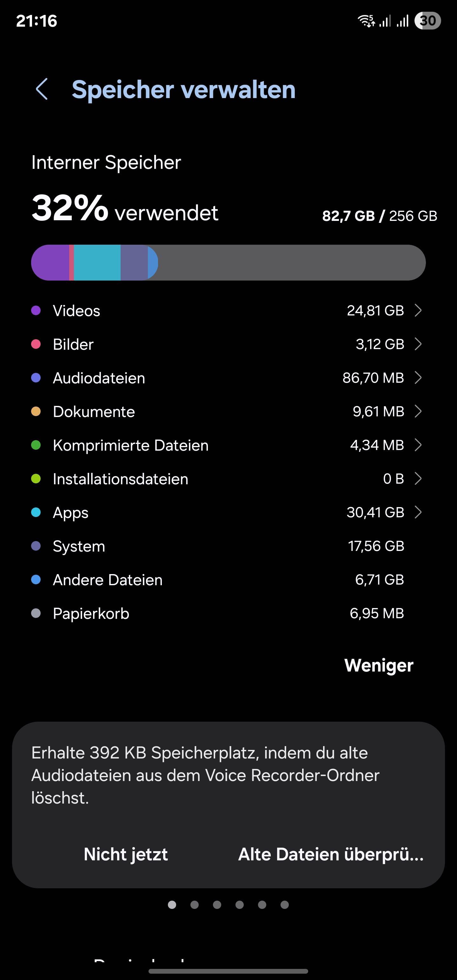Open the Bilder storage category
Viewport: 457px width, 980px height.
pyautogui.click(x=73, y=344)
